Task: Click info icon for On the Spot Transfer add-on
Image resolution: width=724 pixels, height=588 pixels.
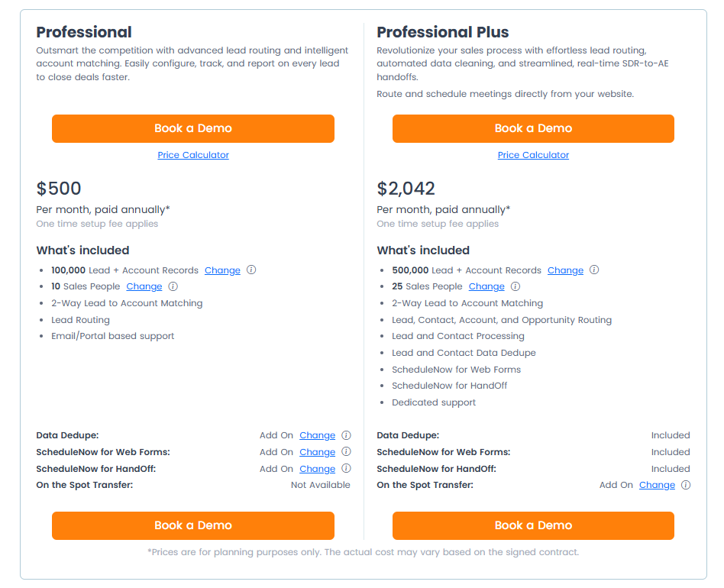Action: pos(686,485)
